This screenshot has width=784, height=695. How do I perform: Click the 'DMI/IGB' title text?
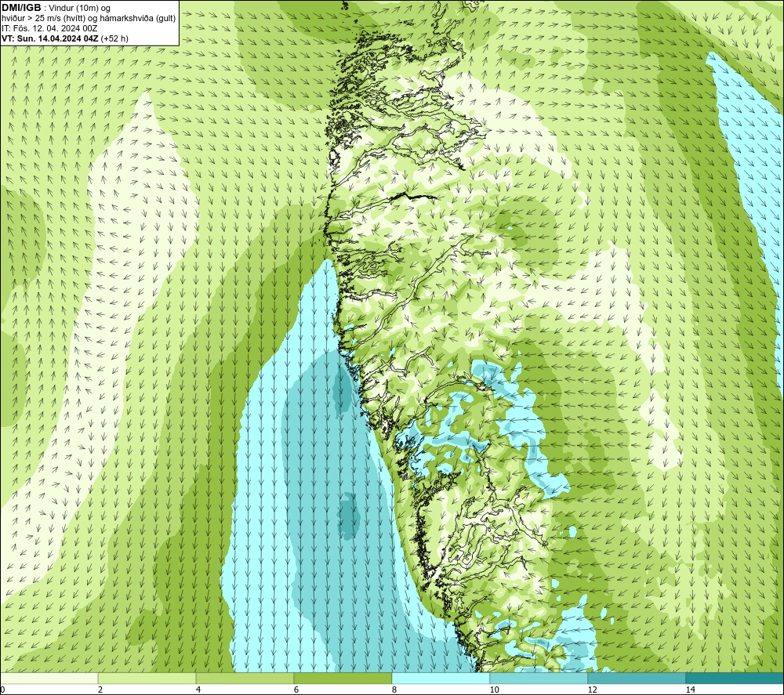tap(21, 8)
